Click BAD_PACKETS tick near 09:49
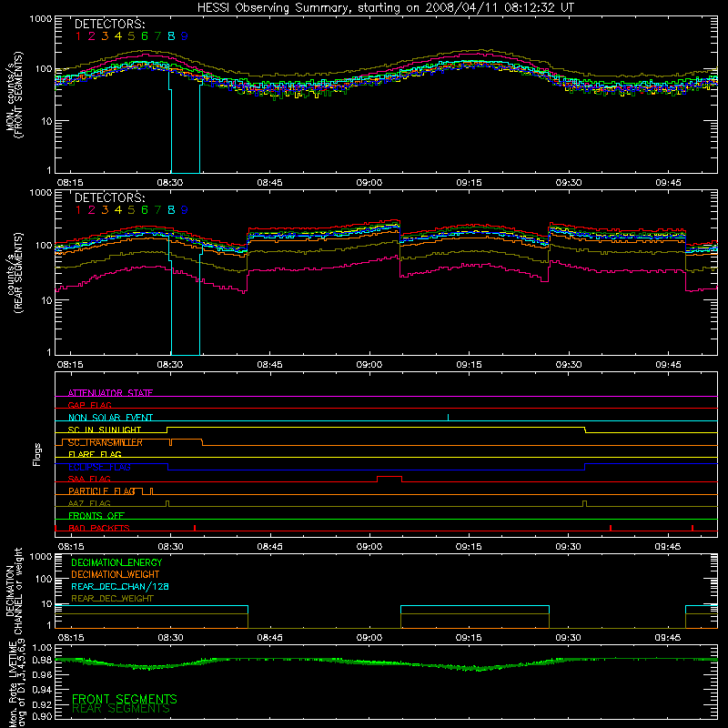The height and width of the screenshot is (728, 728). click(x=693, y=528)
